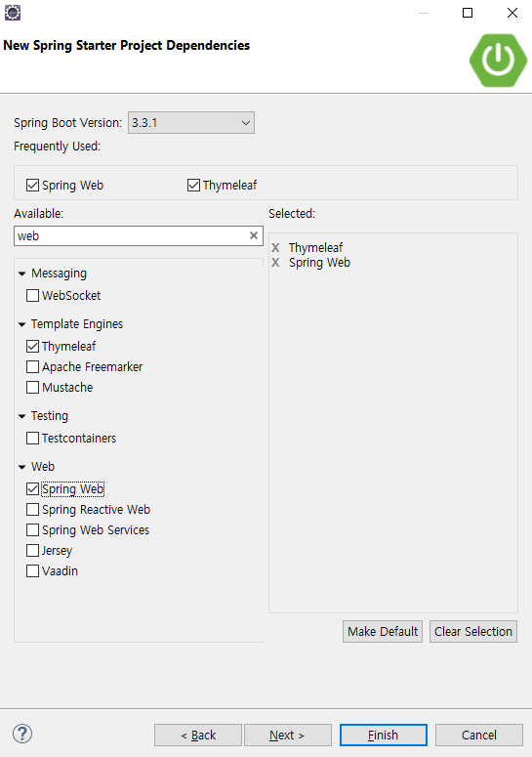The height and width of the screenshot is (757, 532).
Task: Click the green Spring Boot power logo
Action: (x=498, y=61)
